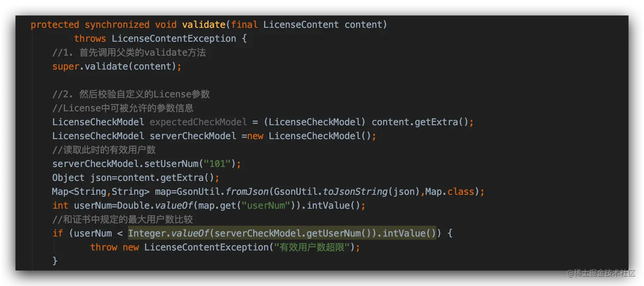The width and height of the screenshot is (644, 286).
Task: Click the 'throws' keyword
Action: click(x=90, y=38)
